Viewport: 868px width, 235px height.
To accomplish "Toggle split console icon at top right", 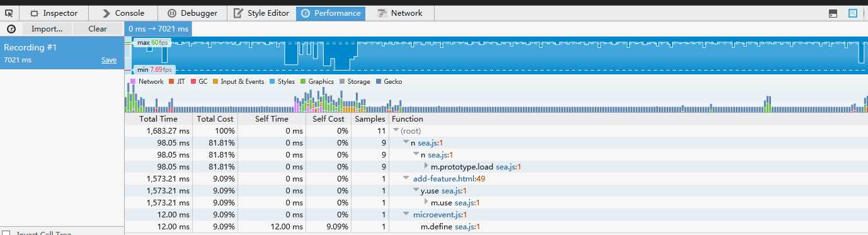I will pyautogui.click(x=833, y=13).
